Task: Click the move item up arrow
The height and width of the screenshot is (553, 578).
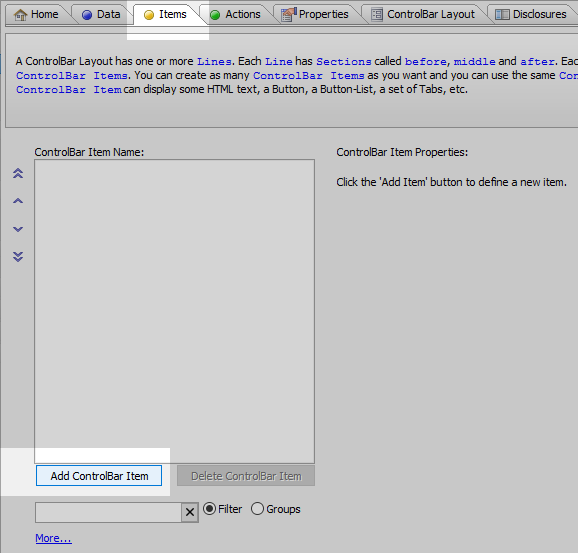Action: point(18,201)
